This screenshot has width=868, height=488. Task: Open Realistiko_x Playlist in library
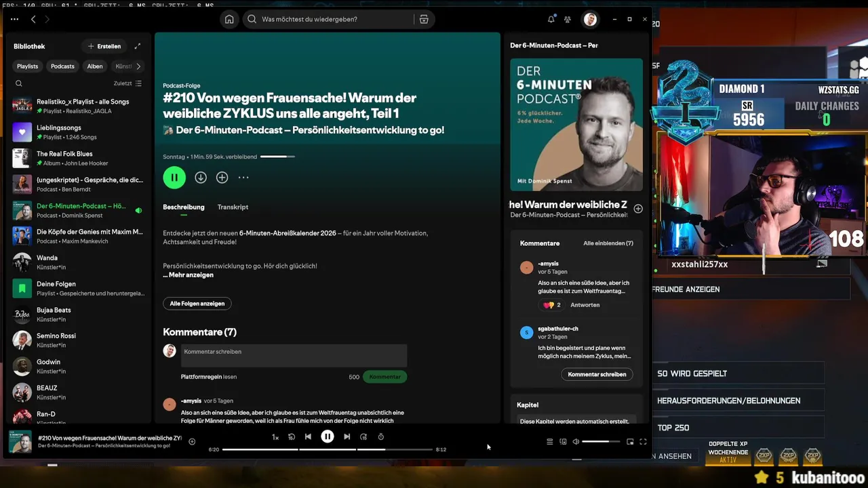(78, 106)
